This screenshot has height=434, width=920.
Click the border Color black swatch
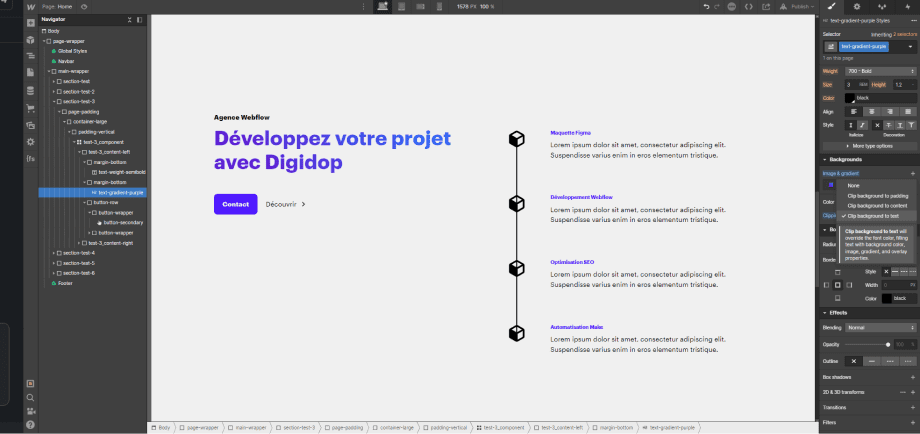click(887, 299)
